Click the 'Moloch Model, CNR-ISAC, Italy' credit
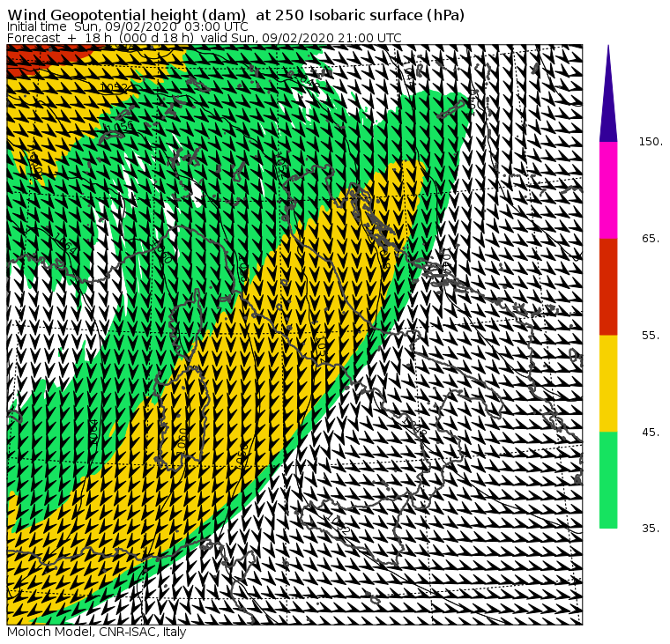Image resolution: width=670 pixels, height=644 pixels. click(x=97, y=632)
